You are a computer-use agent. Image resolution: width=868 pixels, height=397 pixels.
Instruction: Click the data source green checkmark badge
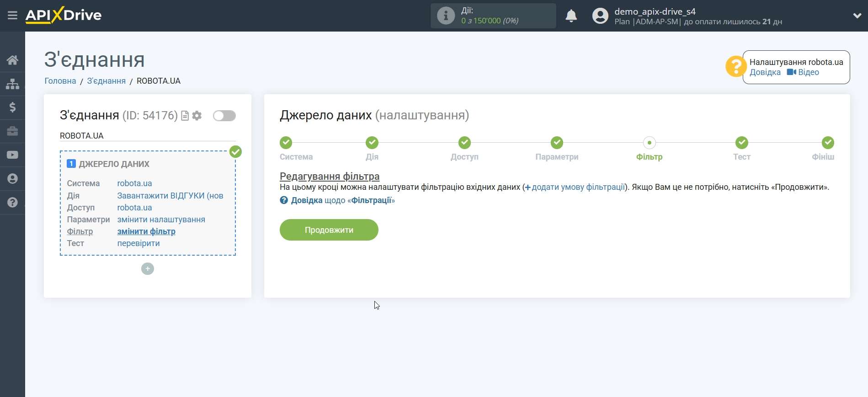235,151
